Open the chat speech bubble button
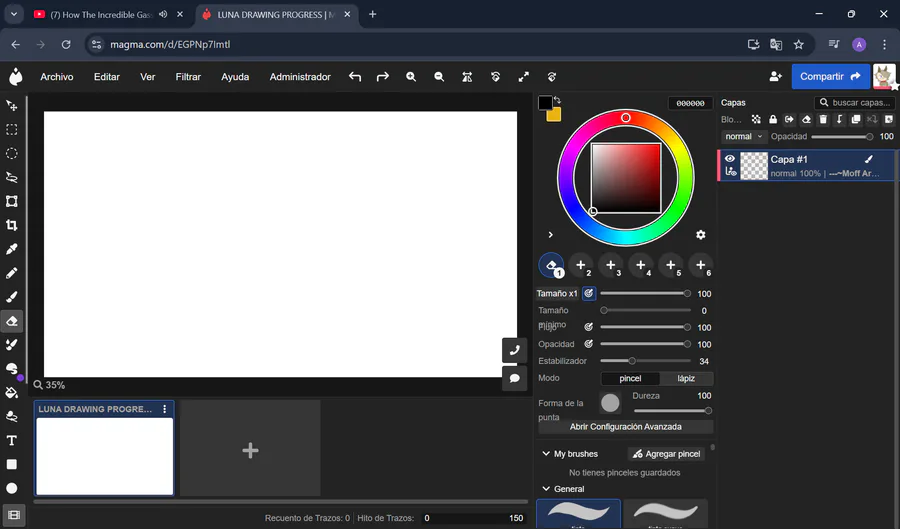This screenshot has width=900, height=529. coord(515,378)
